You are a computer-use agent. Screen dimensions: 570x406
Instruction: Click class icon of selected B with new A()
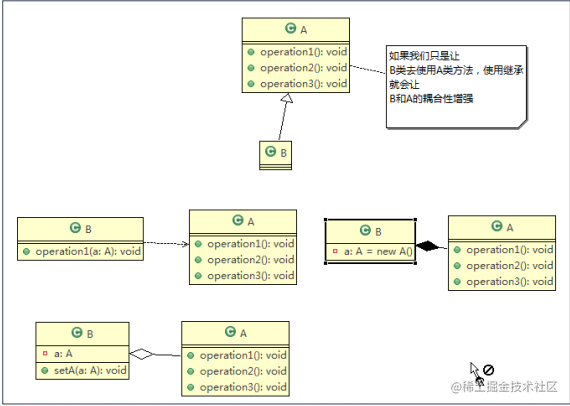point(365,230)
